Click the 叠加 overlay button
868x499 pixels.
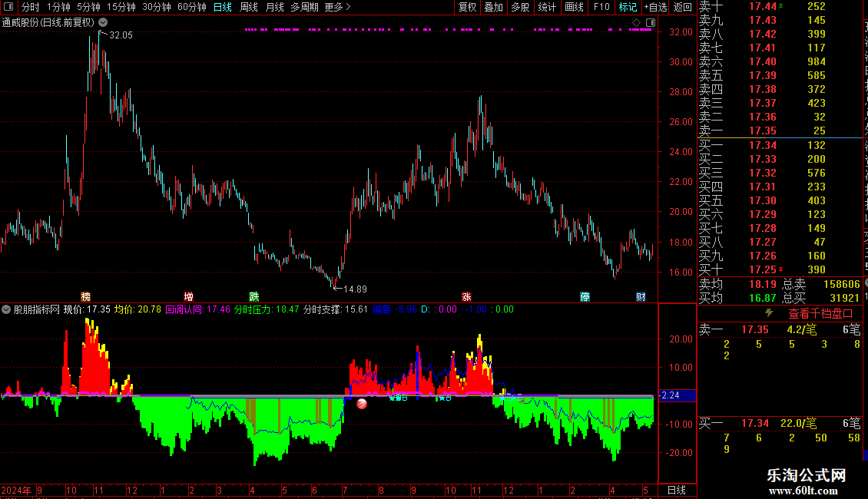tap(494, 7)
